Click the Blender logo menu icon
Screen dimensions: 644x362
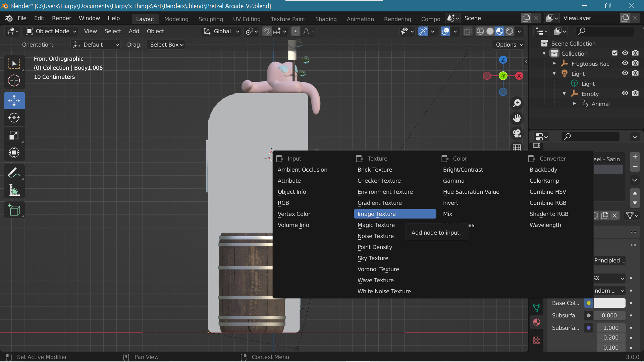pyautogui.click(x=9, y=18)
